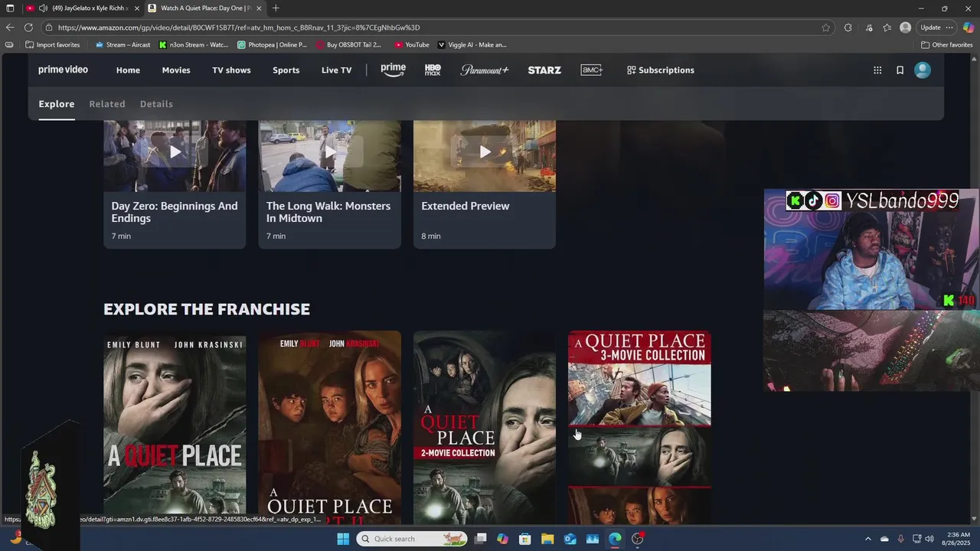Open n3on Stream bookmark

[194, 44]
